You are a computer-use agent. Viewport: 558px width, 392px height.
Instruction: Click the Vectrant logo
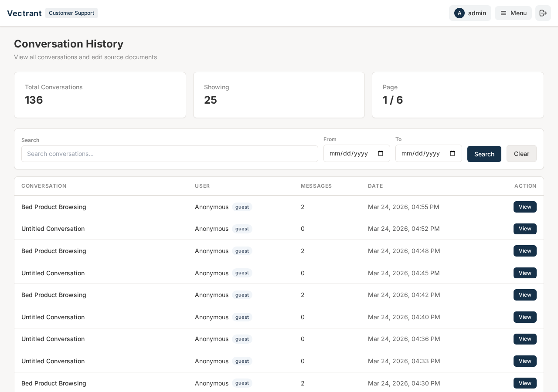[x=24, y=13]
